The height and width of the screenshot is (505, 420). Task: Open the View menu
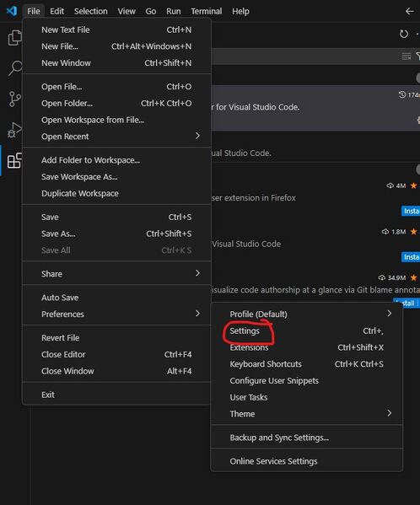coord(127,11)
